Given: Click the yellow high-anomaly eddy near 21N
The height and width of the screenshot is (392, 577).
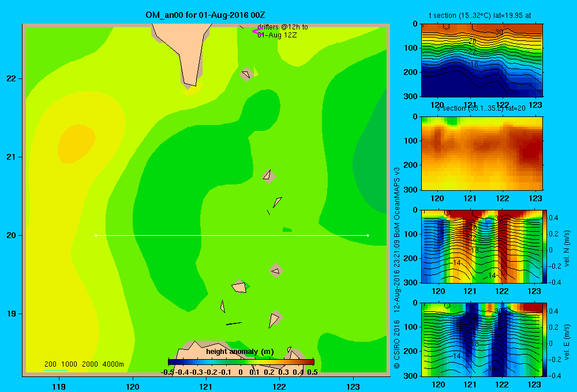Looking at the screenshot, I should [77, 144].
